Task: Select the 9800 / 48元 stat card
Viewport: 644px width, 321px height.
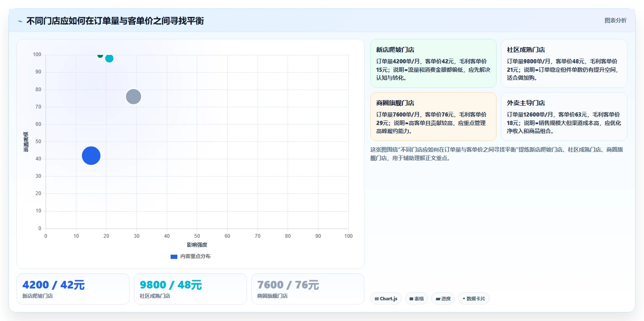Action: pos(190,289)
